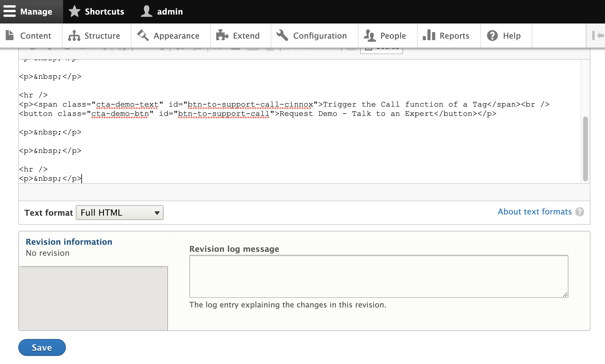Click the Shortcuts star icon
Viewport: 605px width, 364px height.
(x=75, y=11)
